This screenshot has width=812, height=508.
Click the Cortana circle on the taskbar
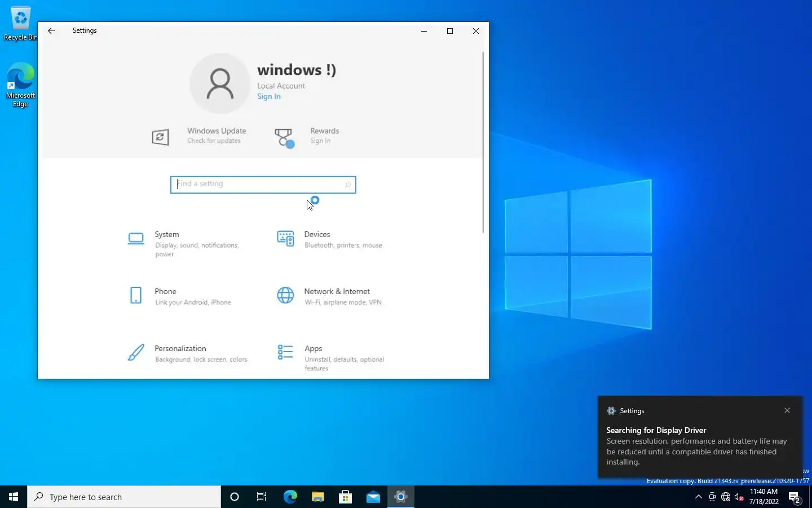(x=235, y=497)
